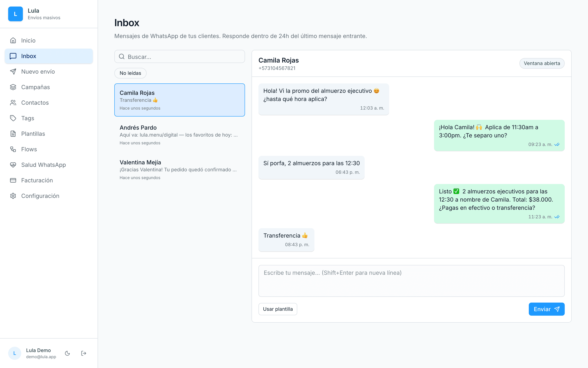The width and height of the screenshot is (588, 368).
Task: Click the Facturación credit card icon
Action: click(x=13, y=180)
